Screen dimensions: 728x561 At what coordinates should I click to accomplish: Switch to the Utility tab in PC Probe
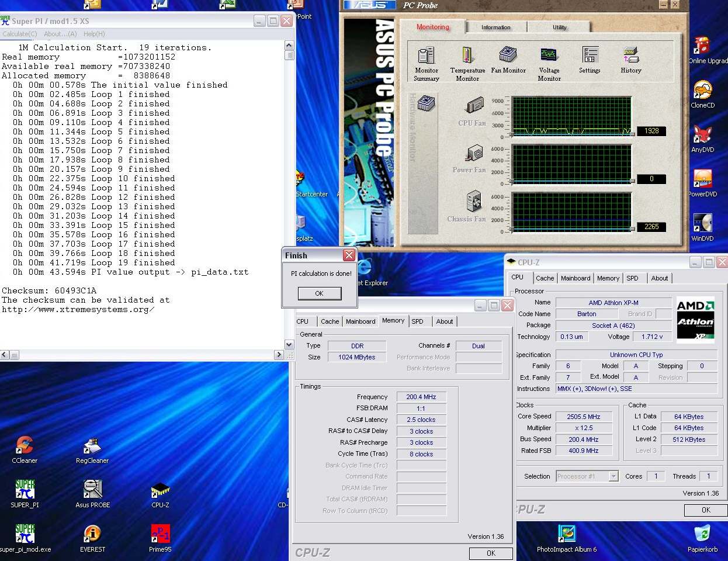click(560, 27)
